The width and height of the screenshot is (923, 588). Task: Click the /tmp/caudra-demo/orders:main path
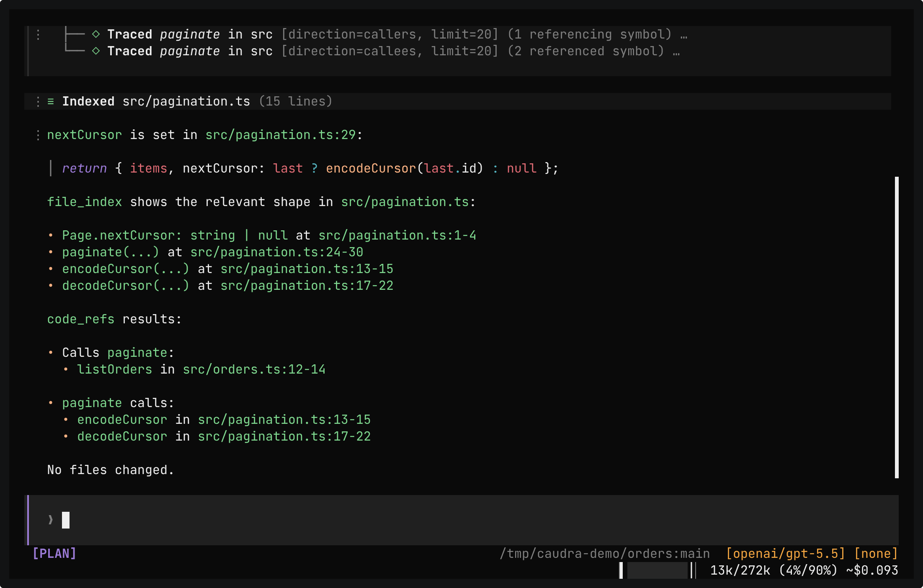(604, 554)
